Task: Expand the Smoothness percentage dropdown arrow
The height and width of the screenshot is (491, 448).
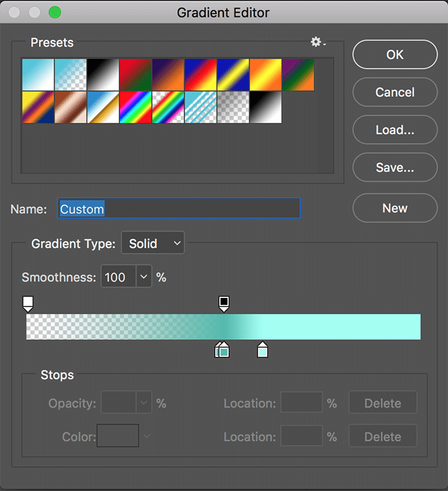Action: (x=143, y=277)
